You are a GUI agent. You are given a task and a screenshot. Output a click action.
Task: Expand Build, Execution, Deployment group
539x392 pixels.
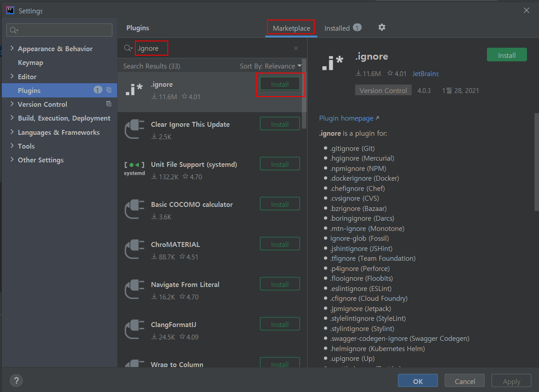(12, 118)
